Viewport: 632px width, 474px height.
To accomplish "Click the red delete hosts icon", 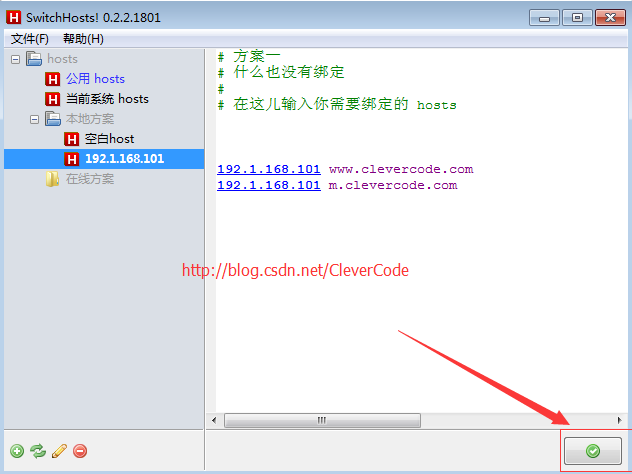I will tap(80, 451).
